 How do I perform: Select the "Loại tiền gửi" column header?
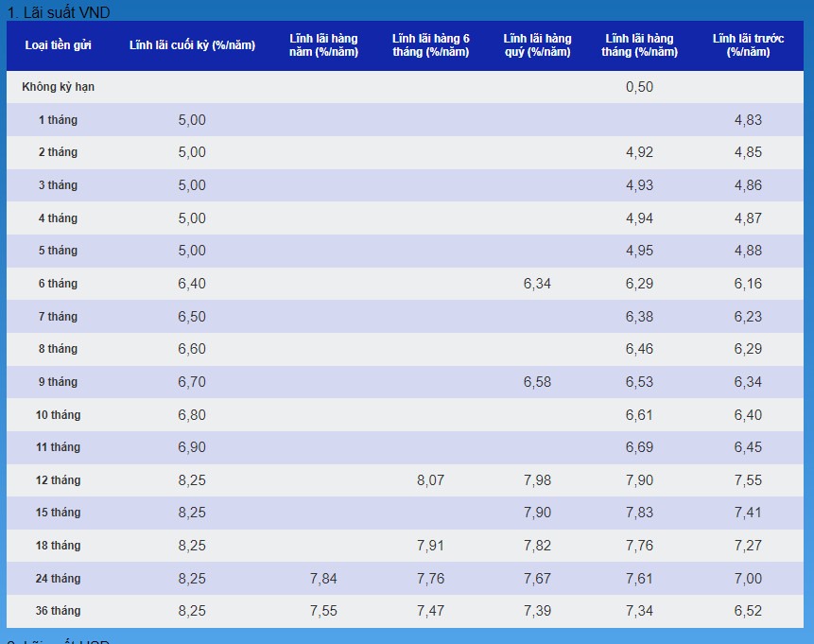tap(58, 45)
